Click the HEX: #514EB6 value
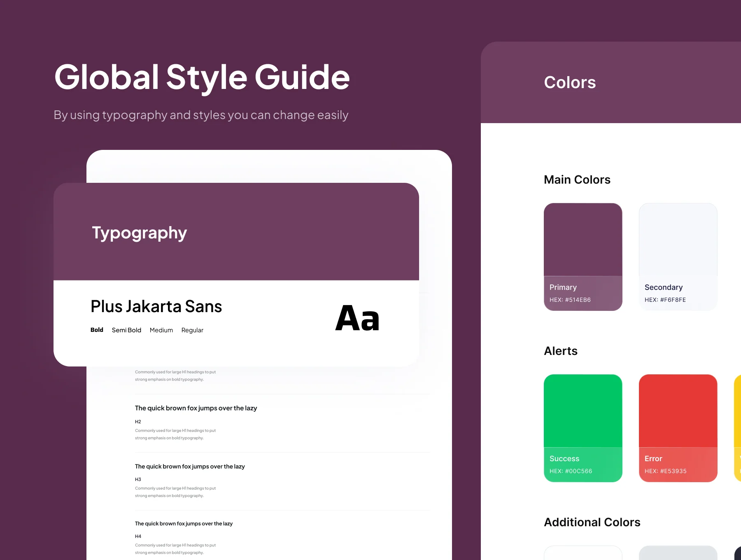 (x=570, y=300)
